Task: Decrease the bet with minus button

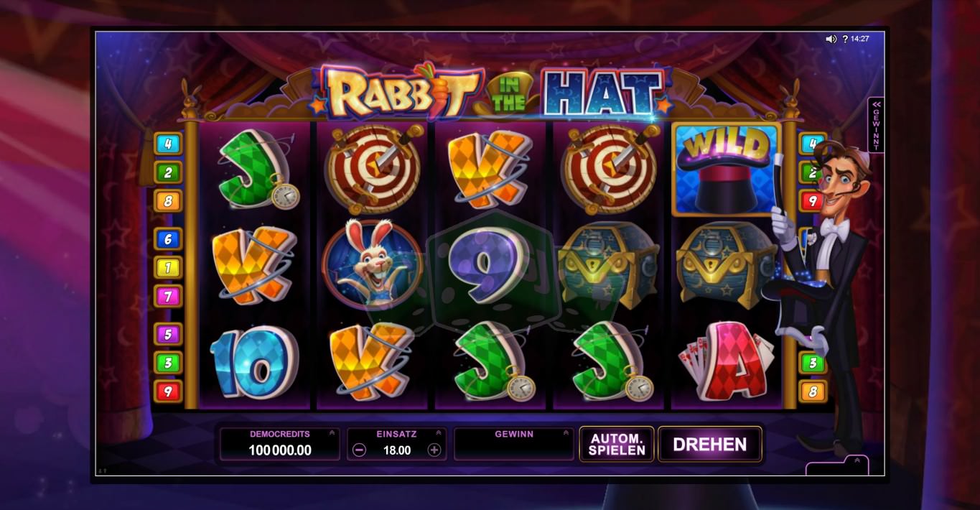Action: tap(360, 450)
